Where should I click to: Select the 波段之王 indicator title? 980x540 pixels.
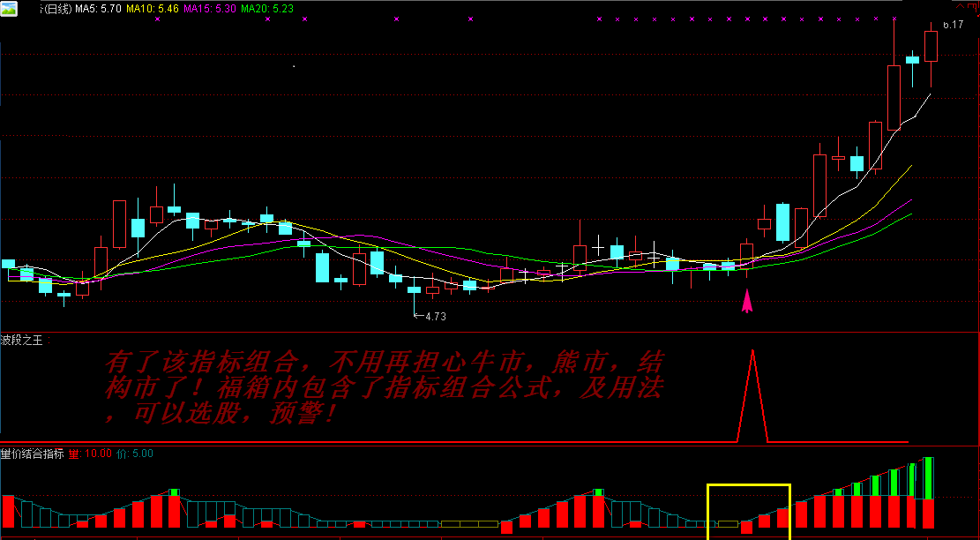tap(22, 341)
